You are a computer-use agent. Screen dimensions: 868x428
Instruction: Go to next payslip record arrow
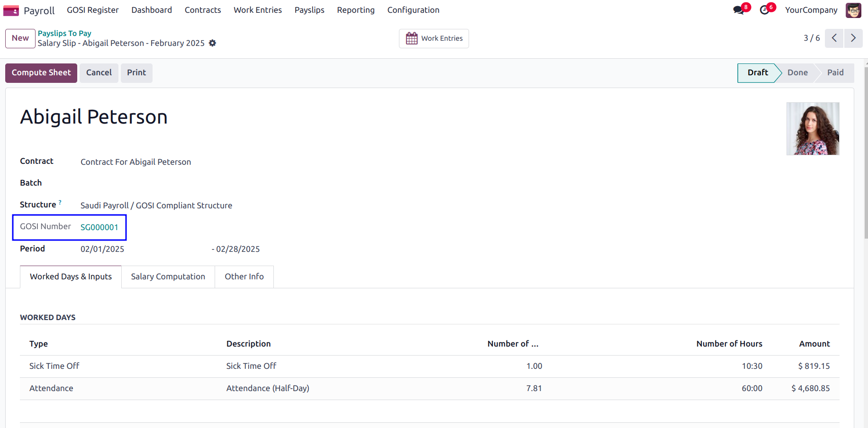click(x=853, y=38)
